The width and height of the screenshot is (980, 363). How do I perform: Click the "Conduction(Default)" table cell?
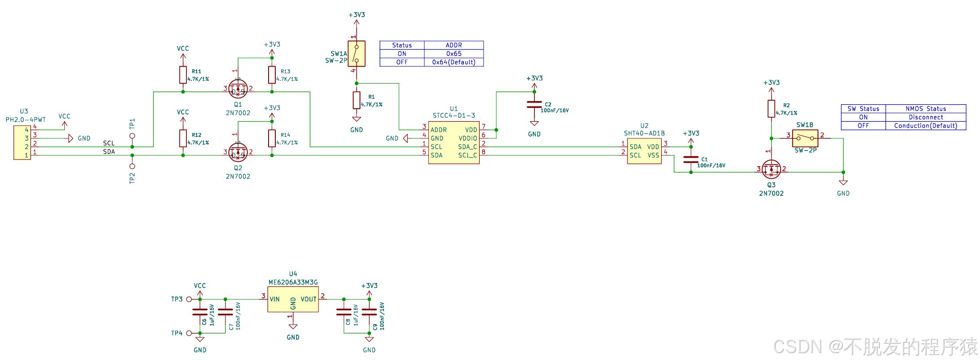point(926,126)
